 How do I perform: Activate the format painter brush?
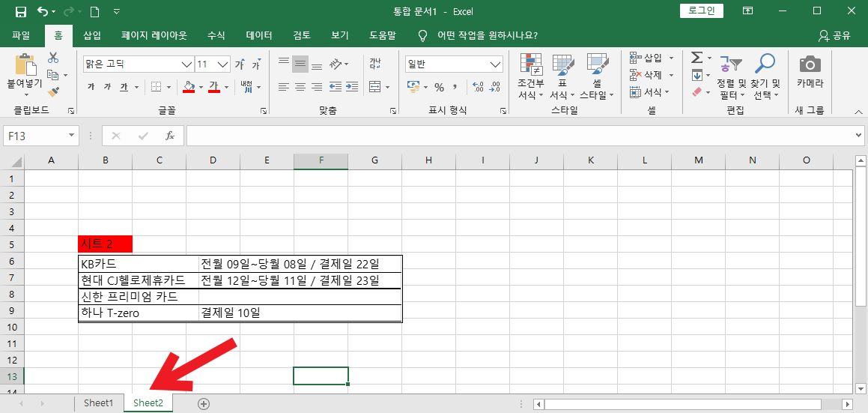tap(53, 92)
